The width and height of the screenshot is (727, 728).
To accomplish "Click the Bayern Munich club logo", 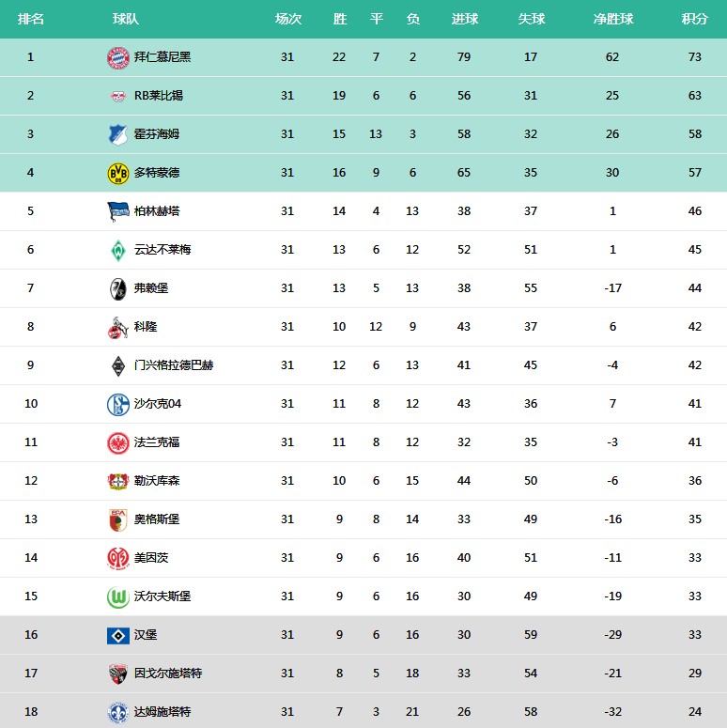I will click(x=118, y=57).
